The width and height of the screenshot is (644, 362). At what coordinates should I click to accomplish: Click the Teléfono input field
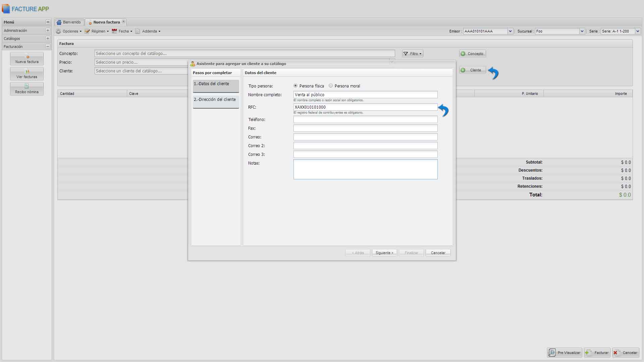(x=365, y=120)
